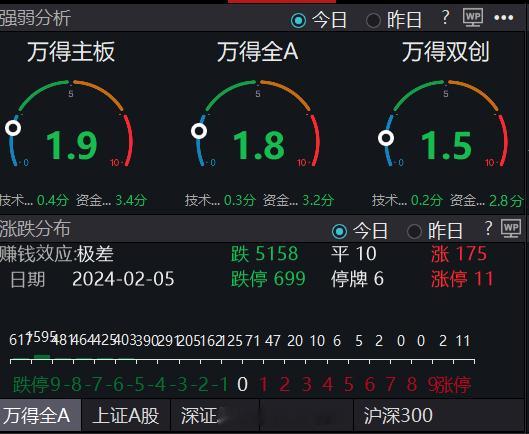The image size is (529, 434).
Task: Open help question mark in 涨跌分布 header
Action: coord(488,228)
